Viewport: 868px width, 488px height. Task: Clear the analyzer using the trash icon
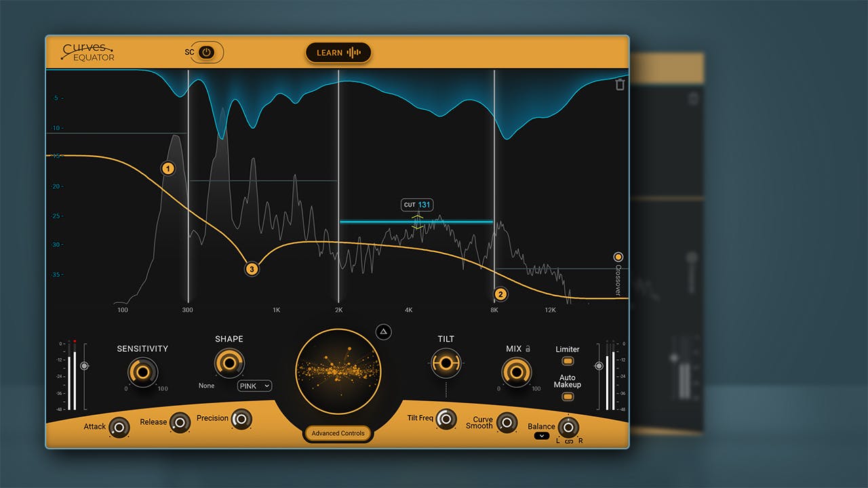tap(619, 84)
